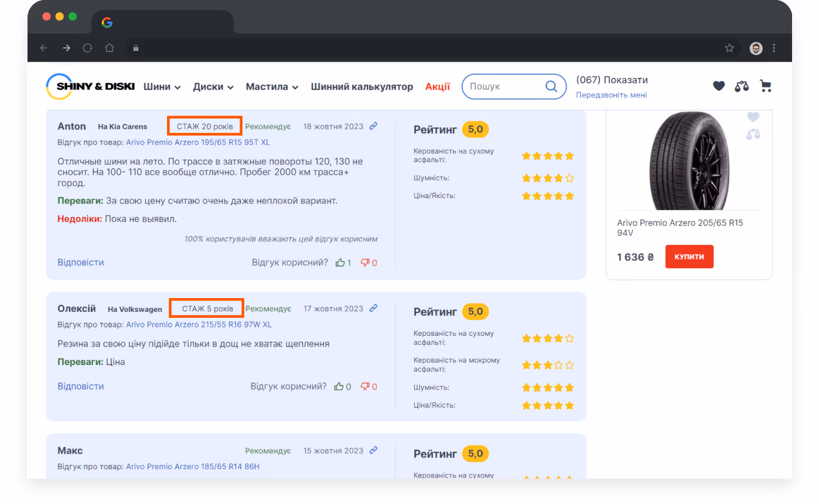Click the Google favicon tab
Viewport: 819px width, 504px height.
click(107, 22)
